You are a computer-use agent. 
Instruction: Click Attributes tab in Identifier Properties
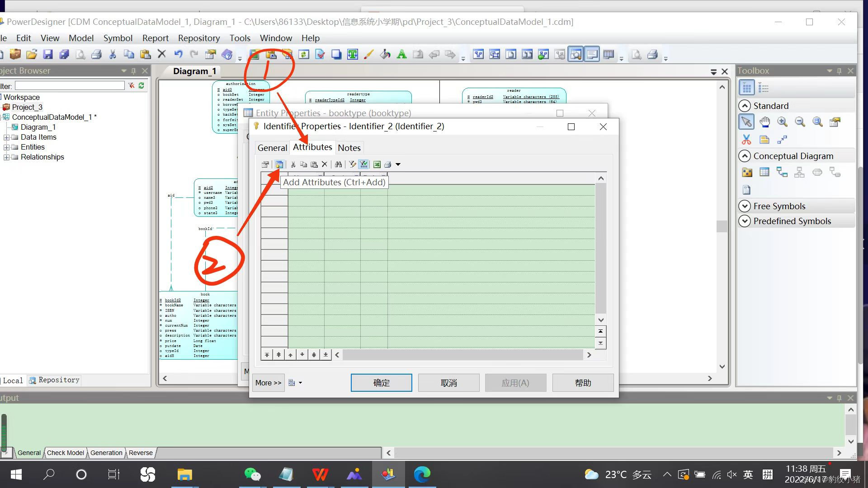(x=312, y=148)
